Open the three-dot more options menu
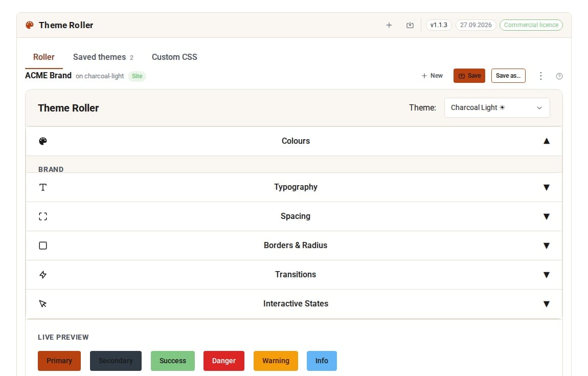The height and width of the screenshot is (376, 588). (540, 76)
